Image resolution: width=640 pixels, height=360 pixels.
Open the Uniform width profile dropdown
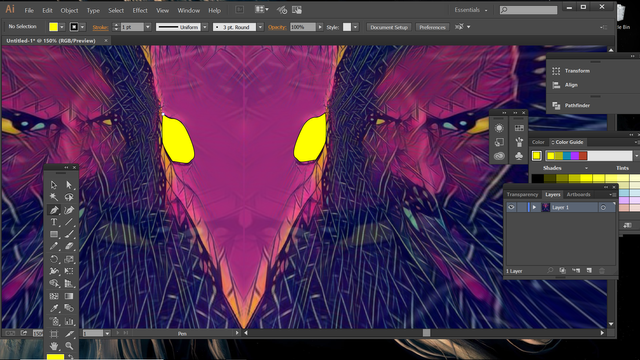[205, 27]
